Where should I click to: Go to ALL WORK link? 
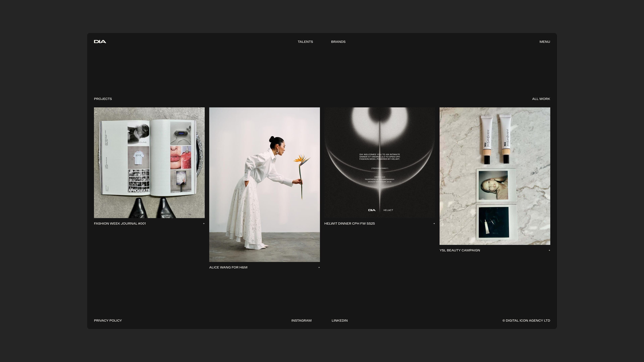click(541, 99)
